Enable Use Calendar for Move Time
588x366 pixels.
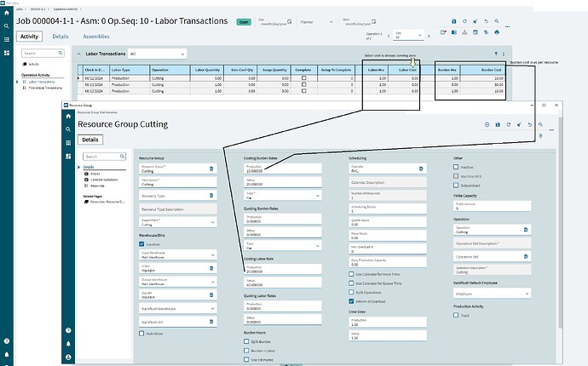click(x=351, y=274)
